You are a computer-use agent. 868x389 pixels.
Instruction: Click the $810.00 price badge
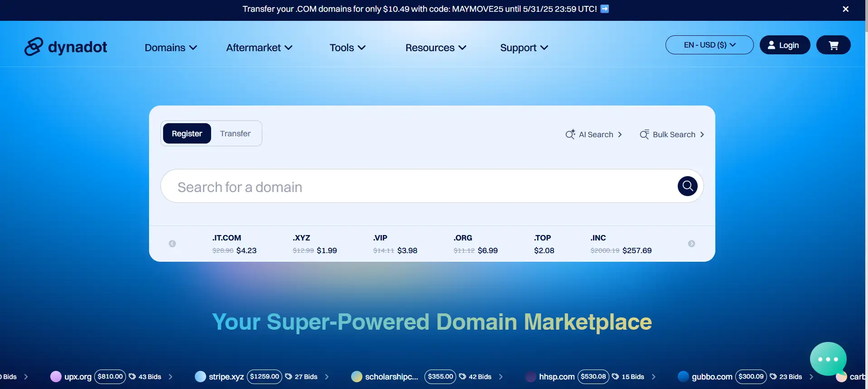click(110, 376)
